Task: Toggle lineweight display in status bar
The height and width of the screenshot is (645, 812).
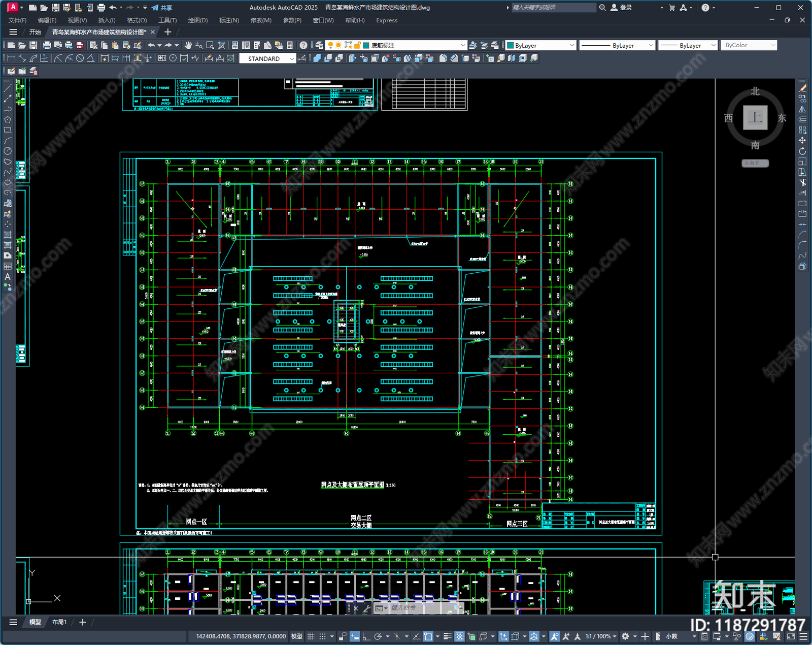Action: (x=447, y=636)
